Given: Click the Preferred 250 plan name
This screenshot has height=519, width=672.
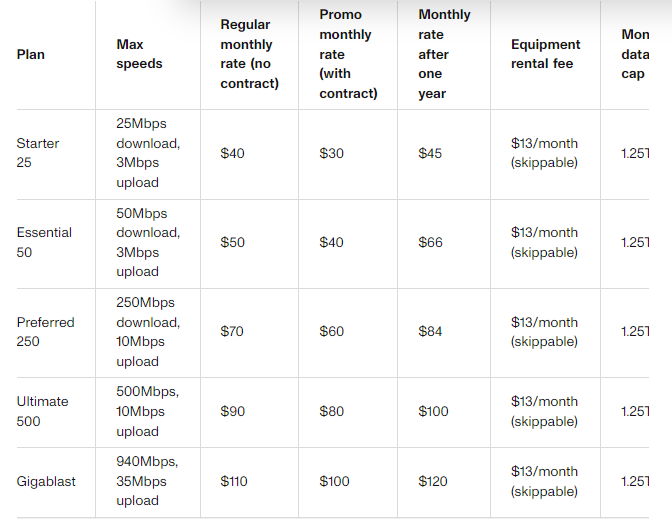Looking at the screenshot, I should click(x=45, y=332).
